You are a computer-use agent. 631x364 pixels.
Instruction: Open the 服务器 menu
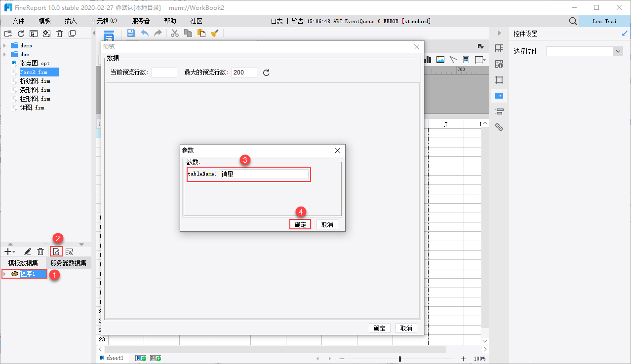141,21
